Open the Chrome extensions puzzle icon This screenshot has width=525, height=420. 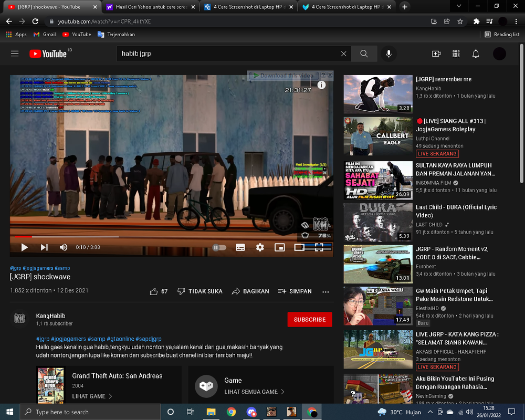tap(476, 22)
